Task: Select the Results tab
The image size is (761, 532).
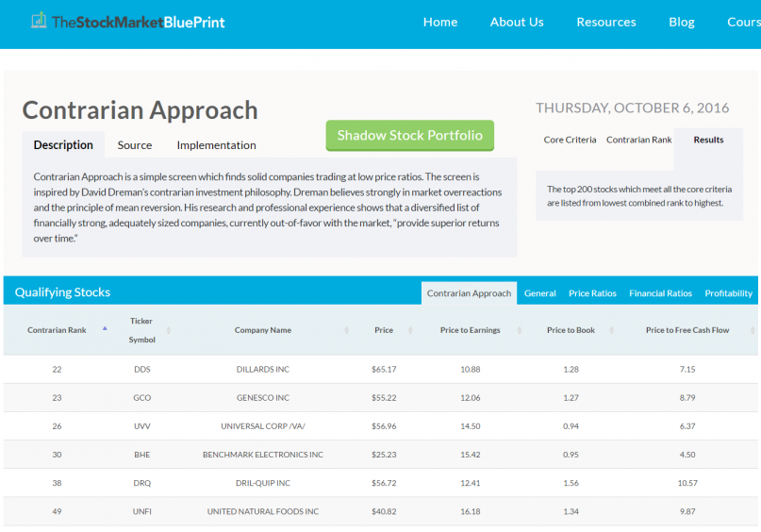Action: tap(708, 140)
